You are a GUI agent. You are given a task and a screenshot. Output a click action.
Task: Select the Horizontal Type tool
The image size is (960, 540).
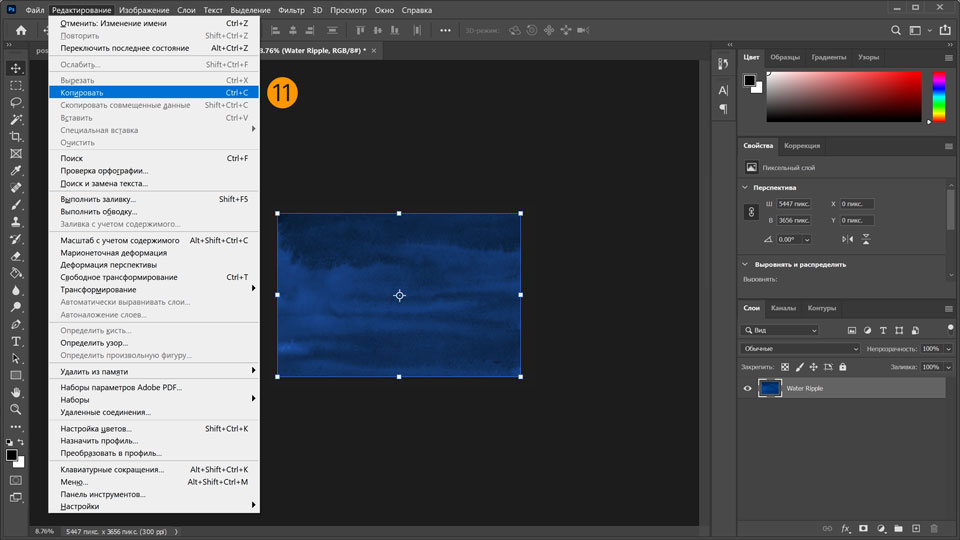pos(16,341)
